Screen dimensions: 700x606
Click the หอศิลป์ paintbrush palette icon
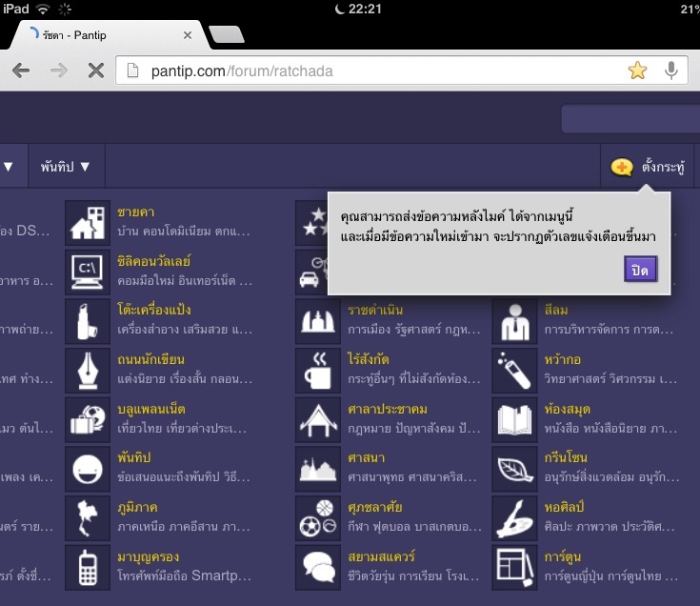pyautogui.click(x=514, y=518)
